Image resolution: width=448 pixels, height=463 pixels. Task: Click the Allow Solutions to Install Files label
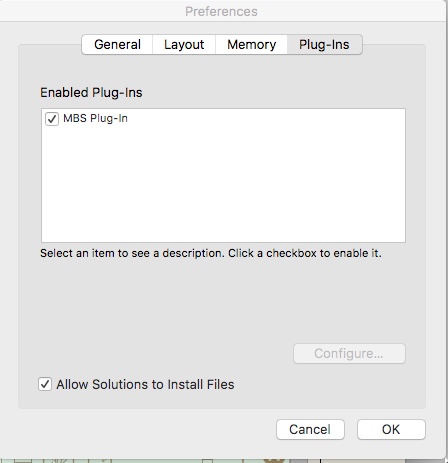pos(145,384)
